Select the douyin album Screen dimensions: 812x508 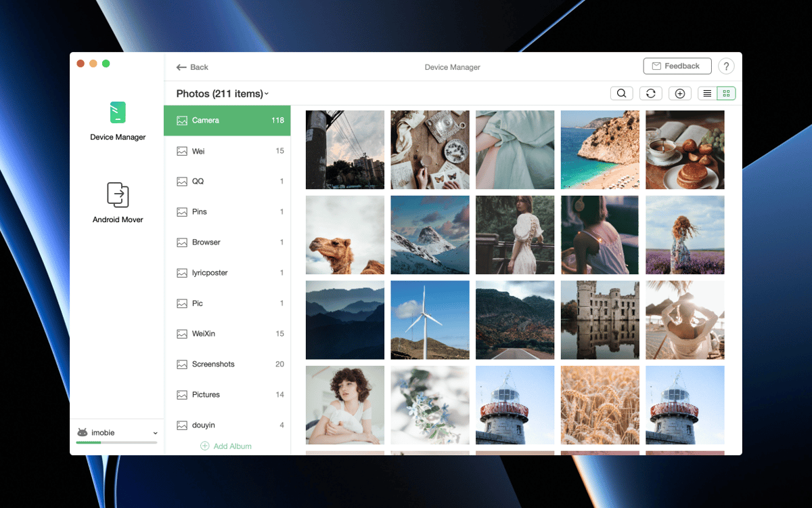[x=227, y=425]
